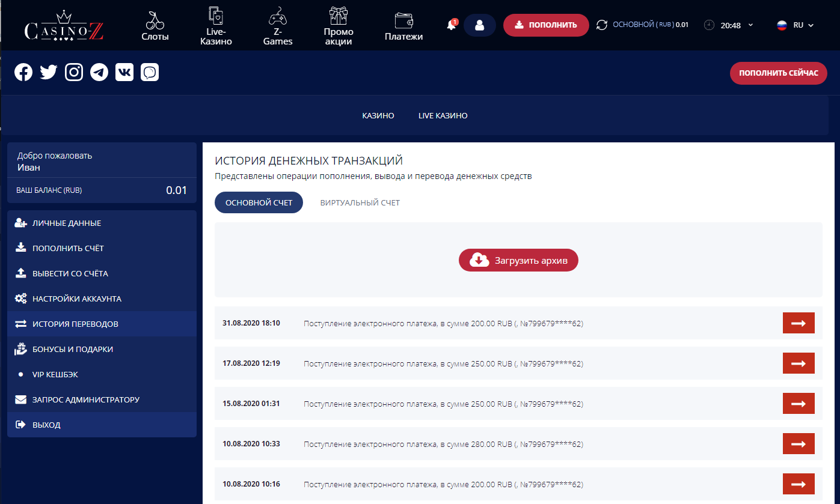Open details of the 15.08.2020 01:31 transaction
The height and width of the screenshot is (504, 840).
(x=799, y=404)
